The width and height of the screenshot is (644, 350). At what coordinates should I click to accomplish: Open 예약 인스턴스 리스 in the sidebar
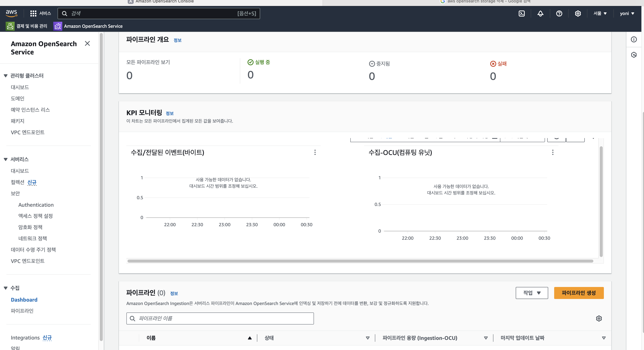coord(30,110)
